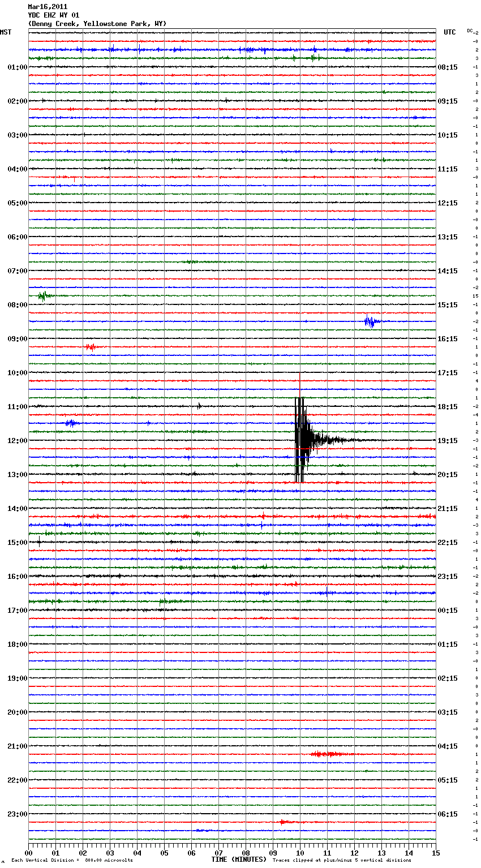481x868 pixels.
Task: Click the 02:15 UTC time label
Action: [x=448, y=678]
